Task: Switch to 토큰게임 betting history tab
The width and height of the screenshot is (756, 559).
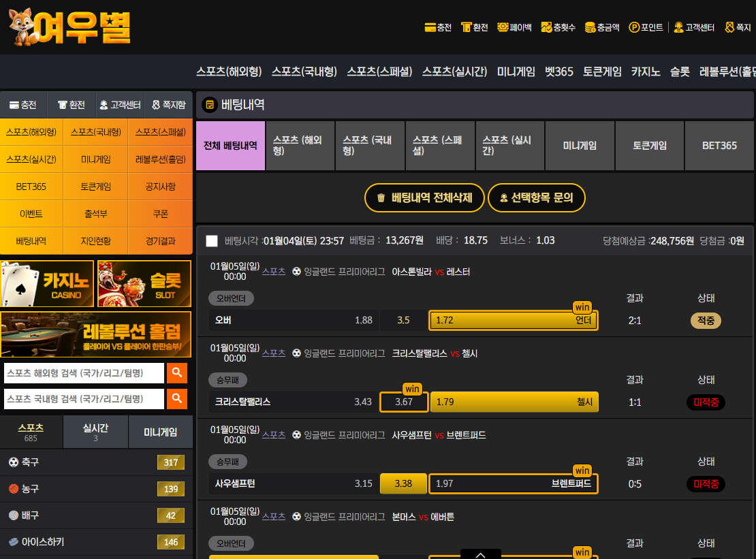Action: tap(649, 146)
